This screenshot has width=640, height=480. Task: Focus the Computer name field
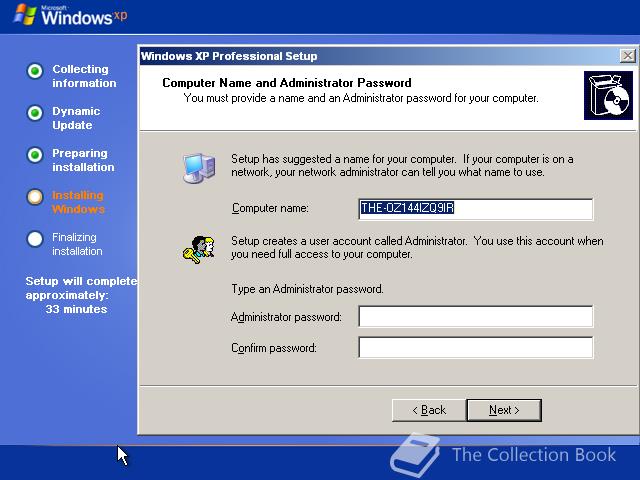(x=476, y=209)
